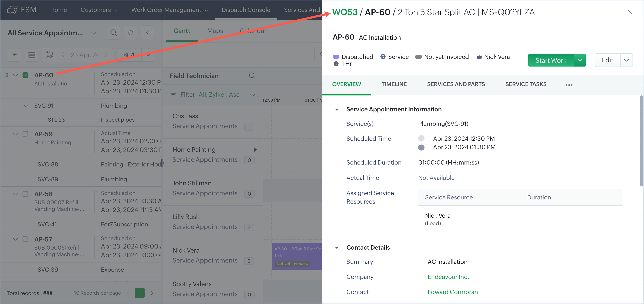644x304 pixels.
Task: Click the search icon in appointments list
Action: [113, 33]
